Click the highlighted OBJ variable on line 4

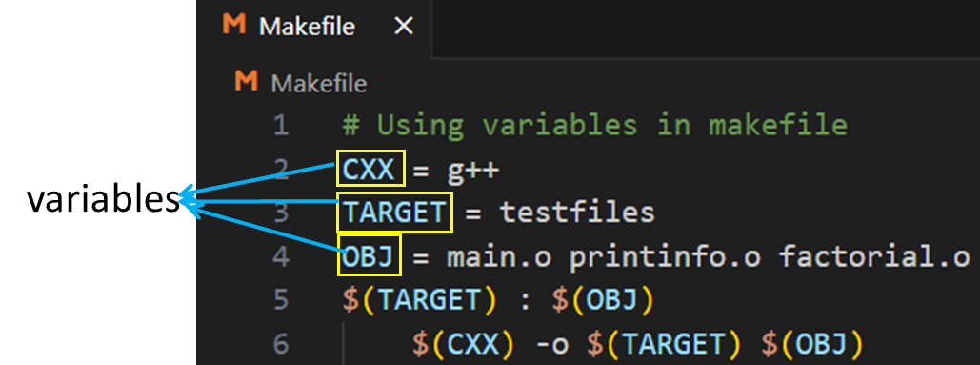coord(370,255)
